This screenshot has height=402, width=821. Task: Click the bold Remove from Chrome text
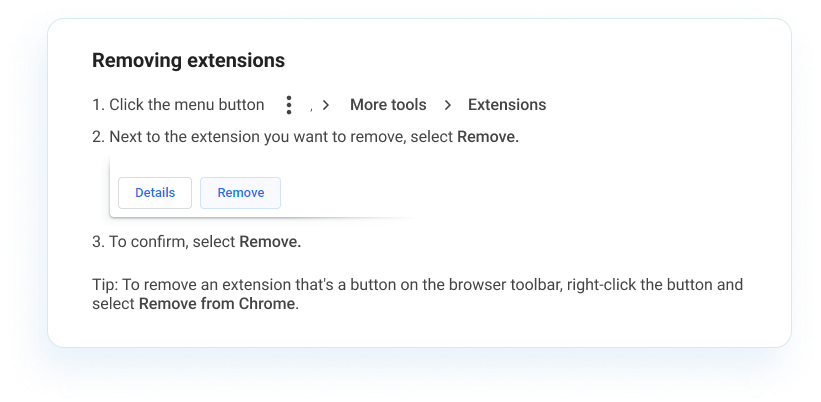[218, 303]
